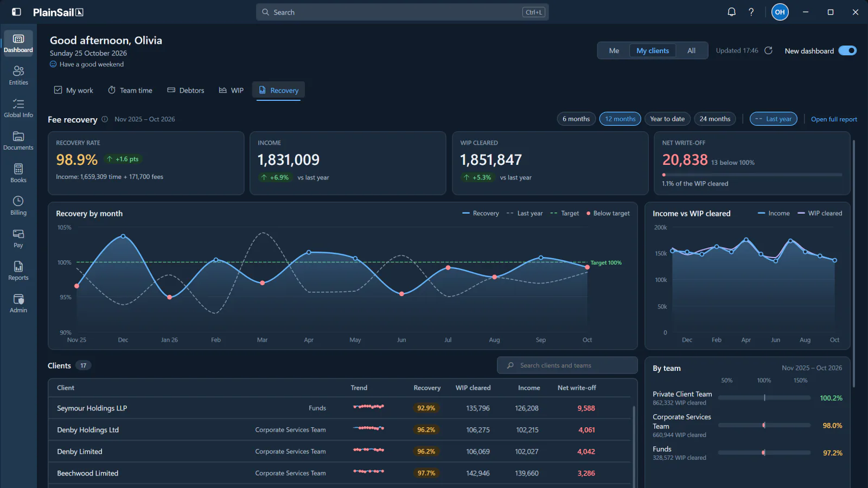This screenshot has height=488, width=868.
Task: Toggle the Last year comparison chip
Action: 773,119
